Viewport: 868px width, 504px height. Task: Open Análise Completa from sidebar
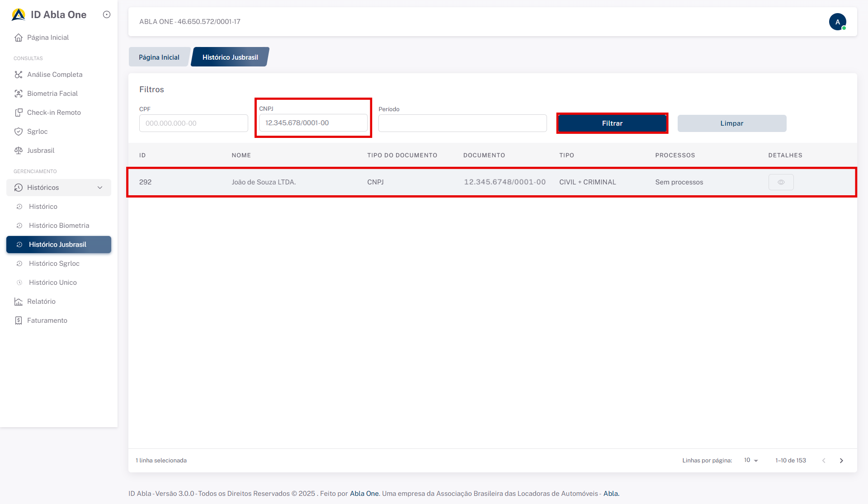point(54,75)
